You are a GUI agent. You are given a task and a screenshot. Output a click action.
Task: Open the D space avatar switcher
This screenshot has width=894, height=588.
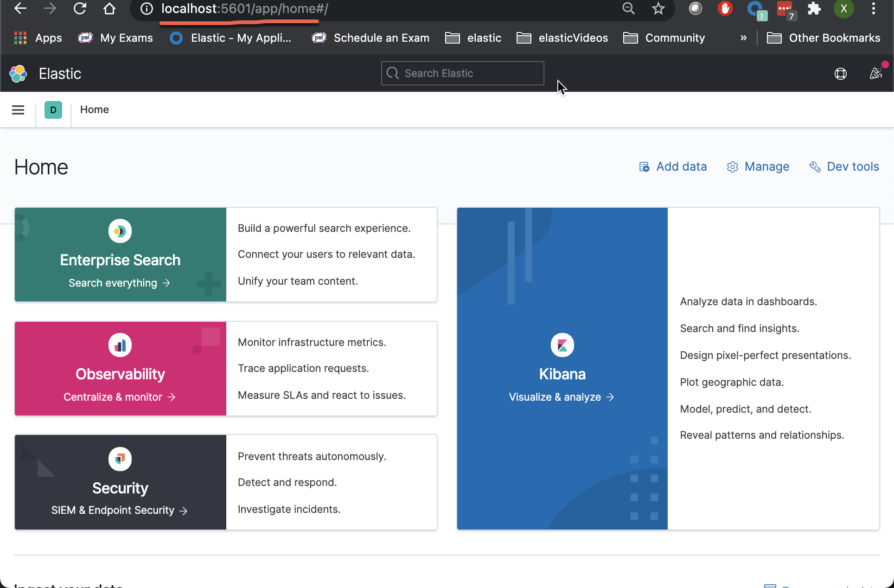[x=53, y=109]
